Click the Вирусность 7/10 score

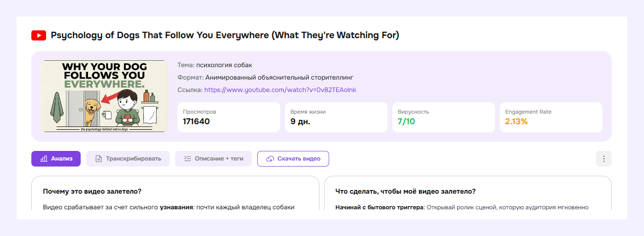pyautogui.click(x=406, y=122)
